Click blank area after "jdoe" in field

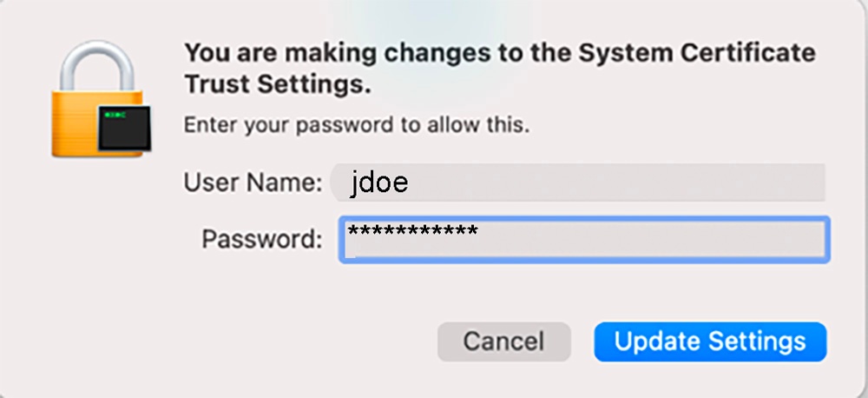608,182
